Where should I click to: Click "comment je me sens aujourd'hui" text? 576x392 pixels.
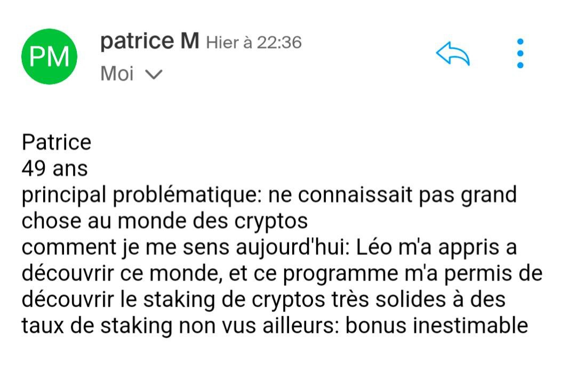click(185, 247)
